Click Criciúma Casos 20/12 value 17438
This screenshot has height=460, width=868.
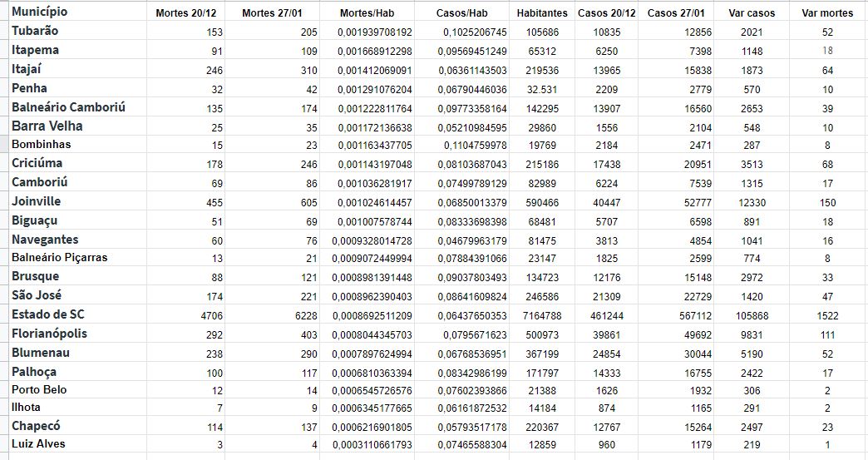point(607,165)
